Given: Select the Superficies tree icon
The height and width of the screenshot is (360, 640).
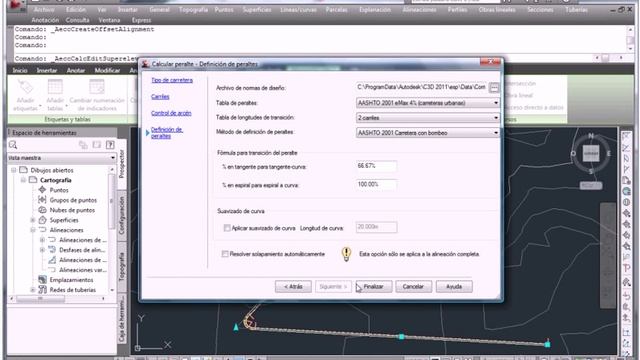Looking at the screenshot, I should click(42, 220).
